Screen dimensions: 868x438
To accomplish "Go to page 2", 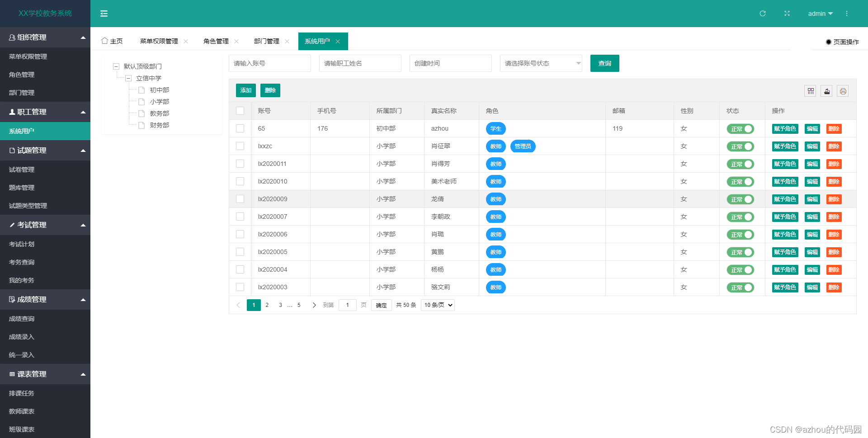I will [267, 305].
